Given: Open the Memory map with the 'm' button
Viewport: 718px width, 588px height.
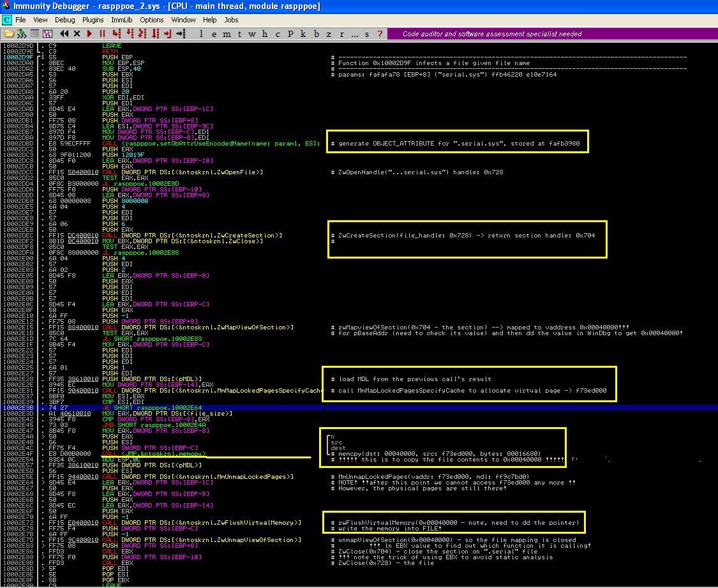Looking at the screenshot, I should click(x=227, y=34).
